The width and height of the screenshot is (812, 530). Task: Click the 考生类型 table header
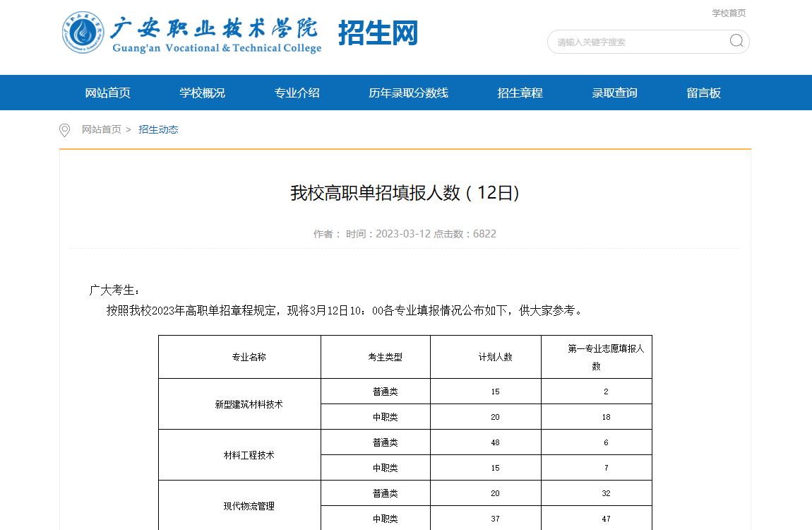click(x=376, y=357)
